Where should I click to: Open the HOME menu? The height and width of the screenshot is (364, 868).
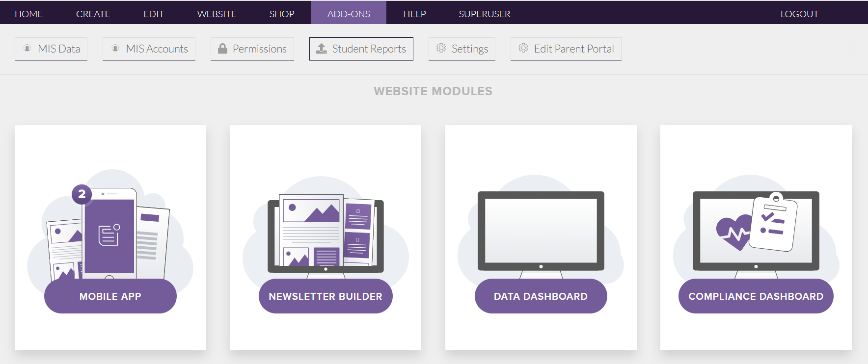pos(29,14)
